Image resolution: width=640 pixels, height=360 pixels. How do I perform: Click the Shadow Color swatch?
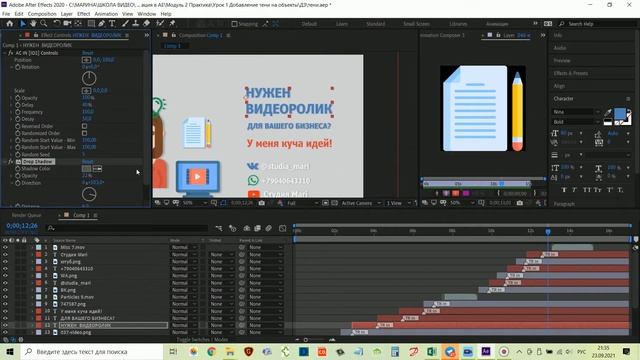coord(86,169)
